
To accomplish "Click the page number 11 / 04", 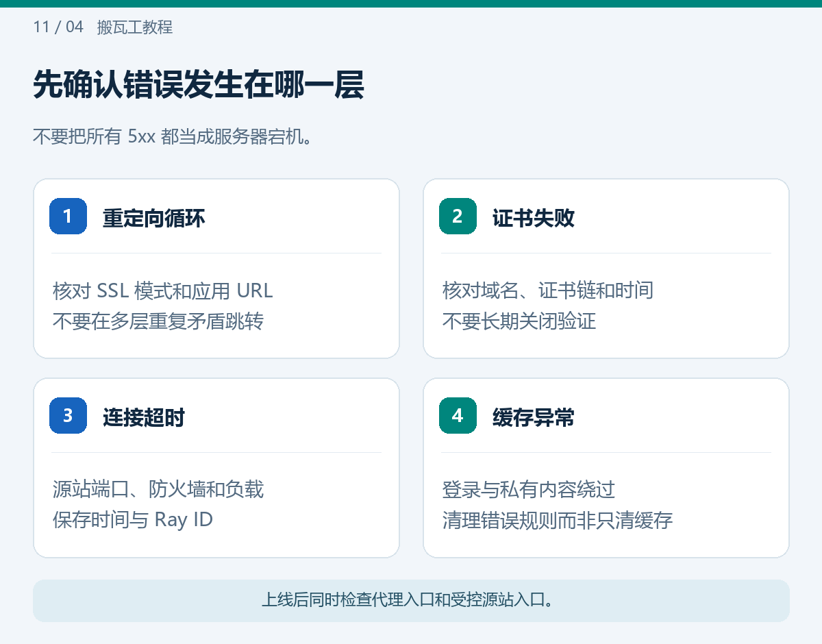I will 58,27.
